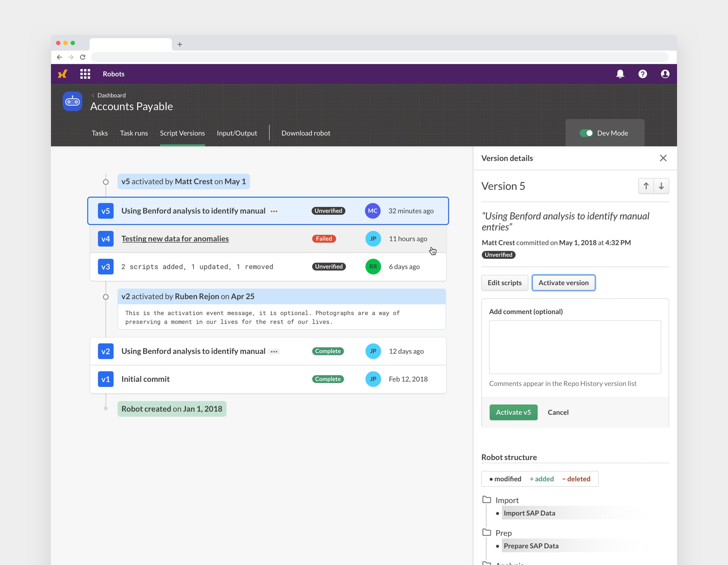Click the added legend label
Screen dimensions: 728x565
click(x=542, y=479)
